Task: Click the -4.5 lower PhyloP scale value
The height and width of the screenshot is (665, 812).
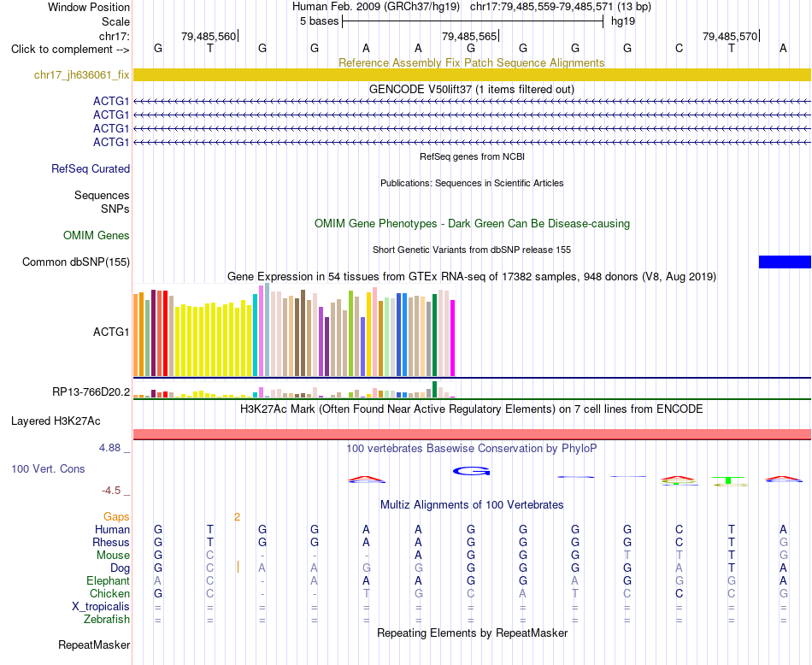Action: pyautogui.click(x=111, y=491)
